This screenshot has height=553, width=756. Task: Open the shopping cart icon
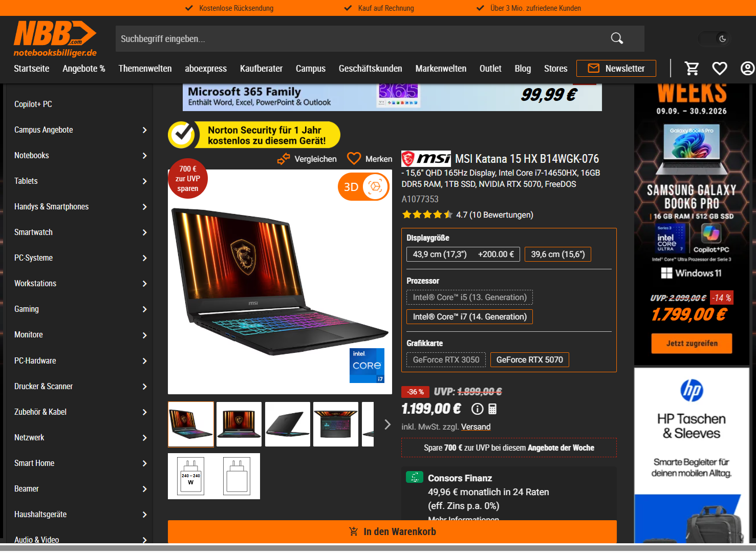pyautogui.click(x=692, y=68)
